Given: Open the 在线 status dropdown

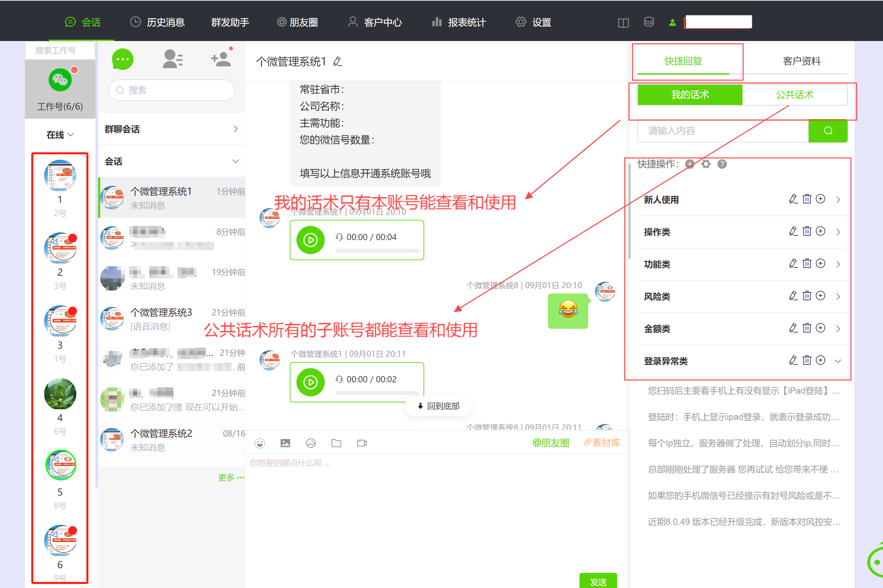Looking at the screenshot, I should click(x=60, y=134).
